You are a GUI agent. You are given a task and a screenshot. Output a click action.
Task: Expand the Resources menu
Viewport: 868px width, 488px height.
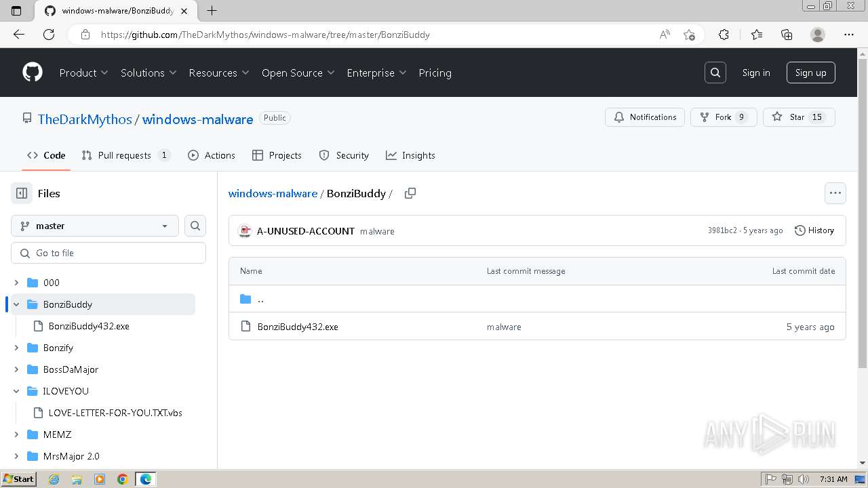219,73
